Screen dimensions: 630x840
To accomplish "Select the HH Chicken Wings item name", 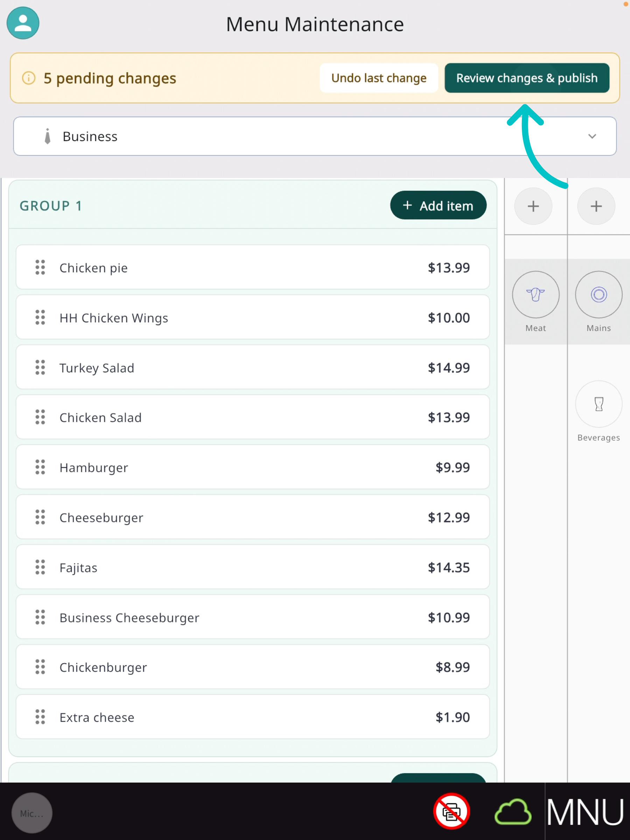I will (113, 318).
